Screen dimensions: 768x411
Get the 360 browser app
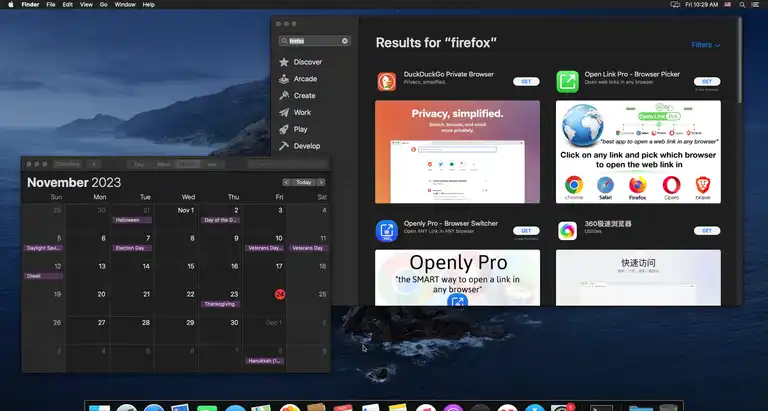(x=707, y=231)
